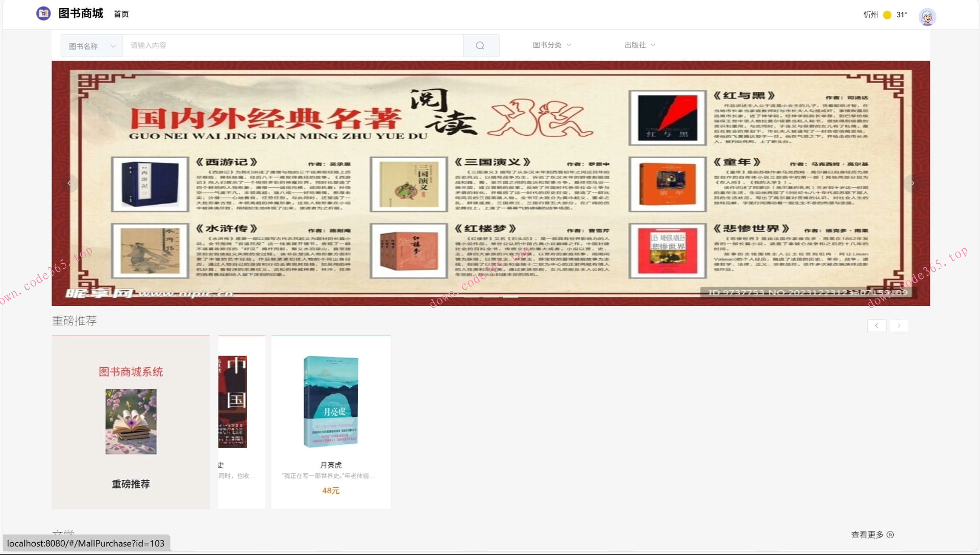Image resolution: width=980 pixels, height=555 pixels.
Task: Click the next arrow for 重磅推荐 section
Action: click(x=899, y=325)
